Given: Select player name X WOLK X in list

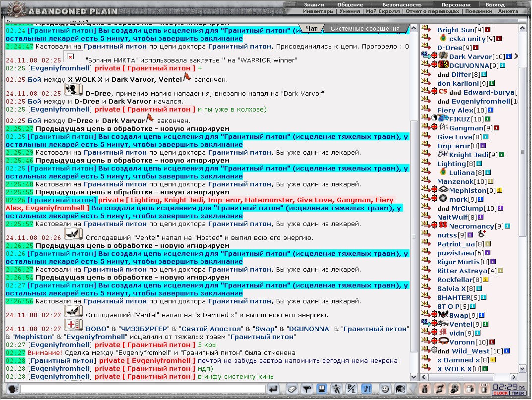Looking at the screenshot, I should pyautogui.click(x=454, y=369).
